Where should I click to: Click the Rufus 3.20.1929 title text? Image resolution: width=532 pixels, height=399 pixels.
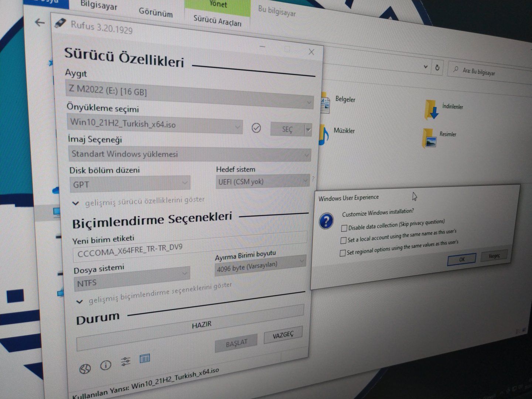[102, 27]
